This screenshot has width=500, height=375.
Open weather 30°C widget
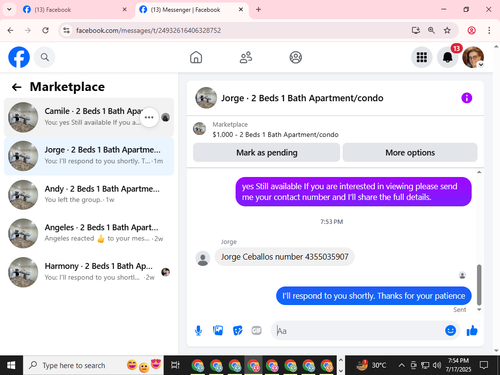tap(371, 365)
